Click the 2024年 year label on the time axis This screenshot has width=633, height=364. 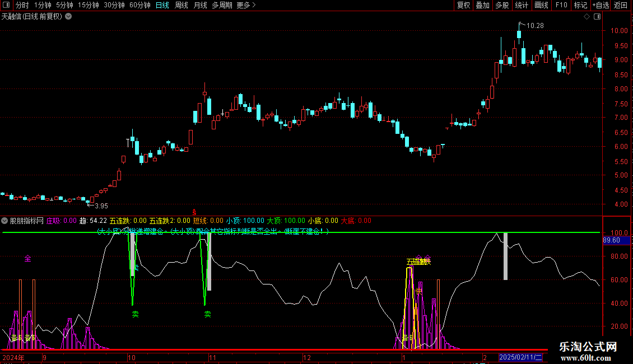click(13, 357)
